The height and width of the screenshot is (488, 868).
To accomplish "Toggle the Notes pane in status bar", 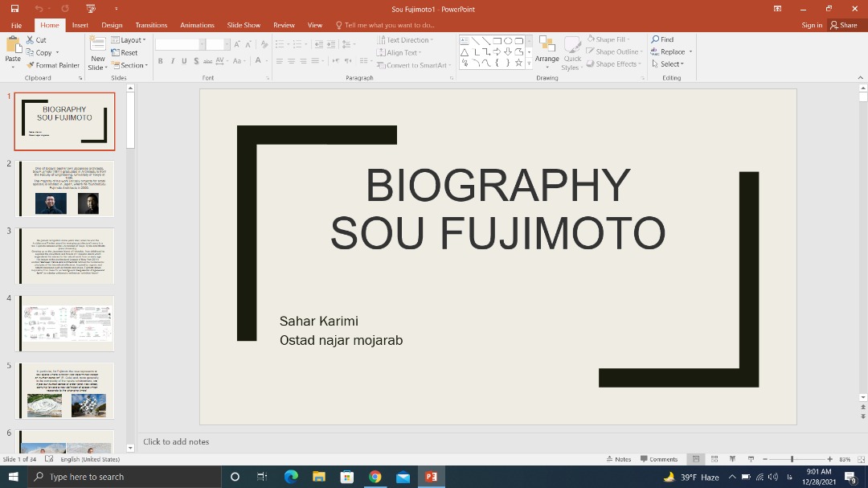I will coord(618,459).
